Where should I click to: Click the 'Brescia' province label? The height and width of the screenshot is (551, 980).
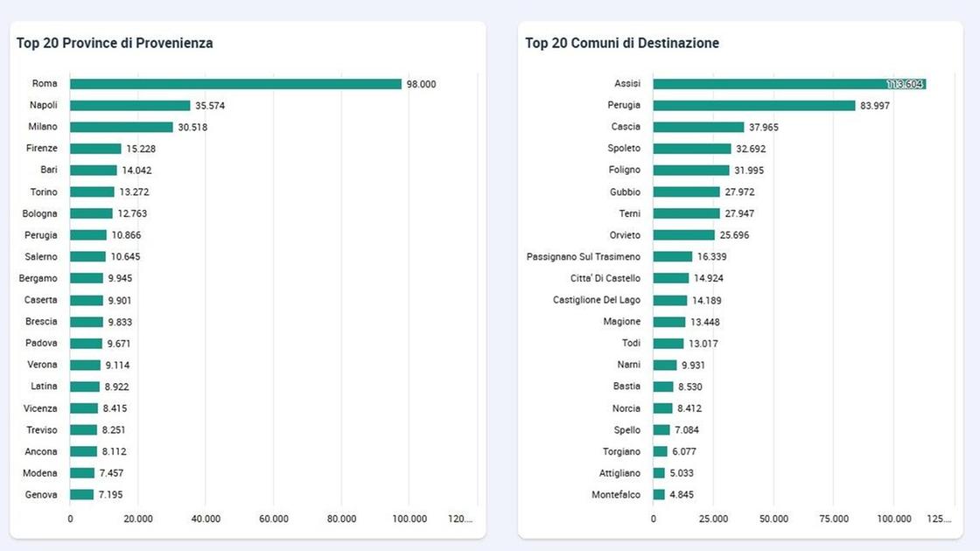(41, 322)
